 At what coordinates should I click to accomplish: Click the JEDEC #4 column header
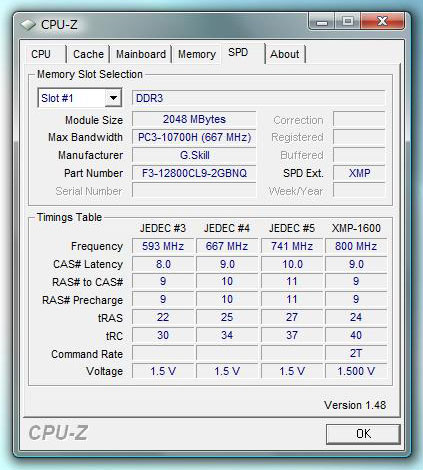[227, 228]
